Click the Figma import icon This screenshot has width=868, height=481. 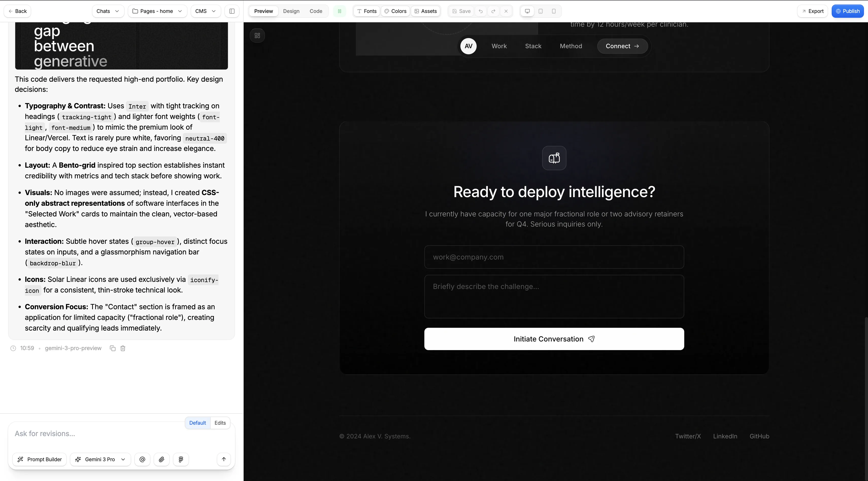point(181,459)
